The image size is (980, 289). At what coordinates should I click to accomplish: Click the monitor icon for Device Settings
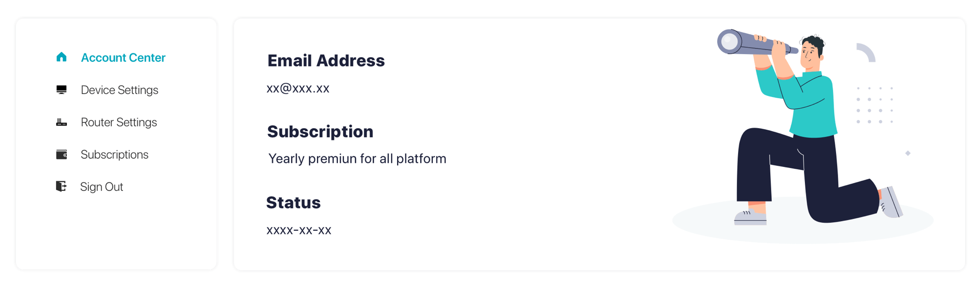[61, 90]
